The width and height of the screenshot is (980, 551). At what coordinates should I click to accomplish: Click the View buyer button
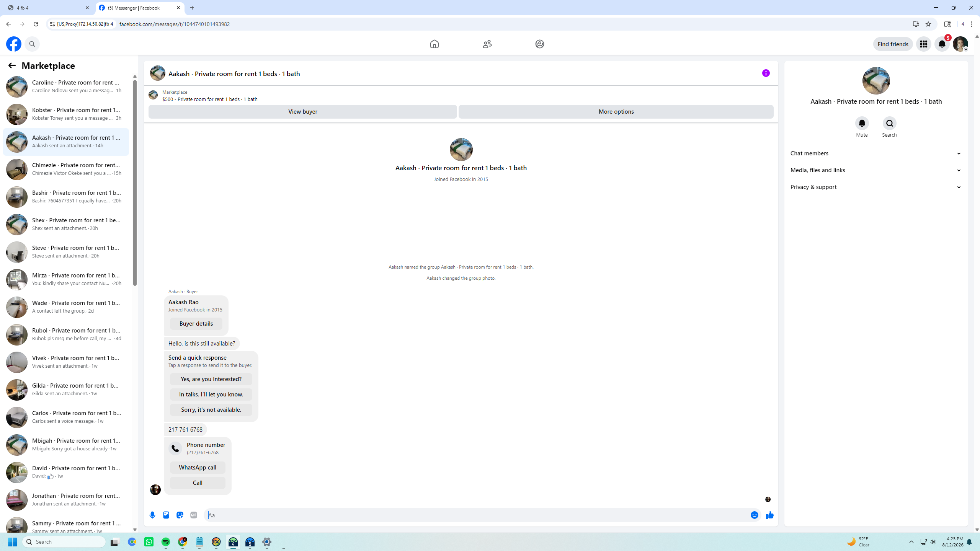click(302, 112)
